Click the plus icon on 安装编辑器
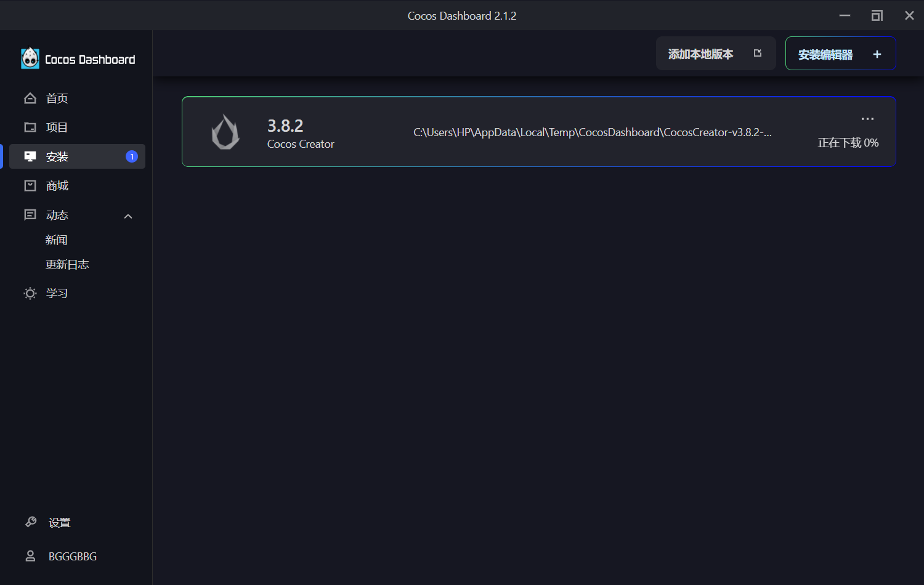The height and width of the screenshot is (585, 924). [x=877, y=54]
